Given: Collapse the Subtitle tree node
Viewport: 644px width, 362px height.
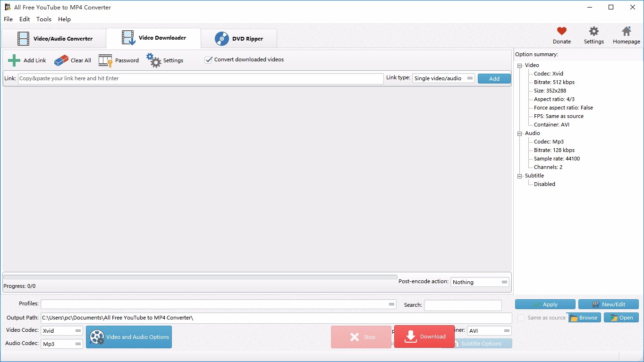Looking at the screenshot, I should [520, 176].
